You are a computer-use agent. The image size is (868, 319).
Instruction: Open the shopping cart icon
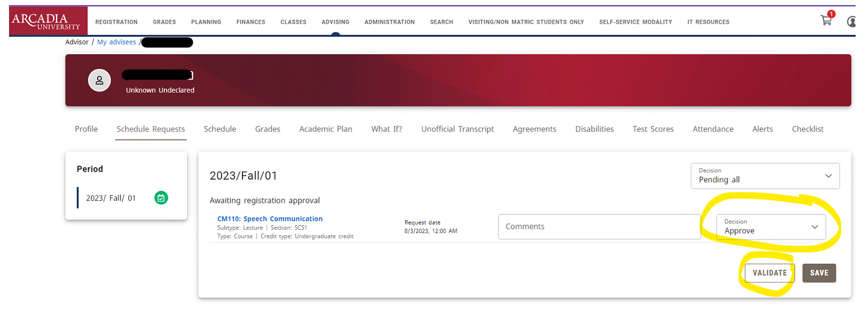click(x=826, y=21)
